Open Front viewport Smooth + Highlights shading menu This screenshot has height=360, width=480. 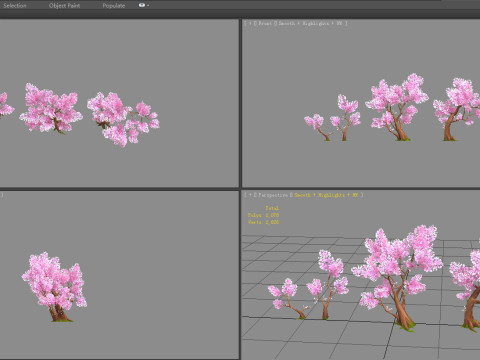tap(310, 23)
